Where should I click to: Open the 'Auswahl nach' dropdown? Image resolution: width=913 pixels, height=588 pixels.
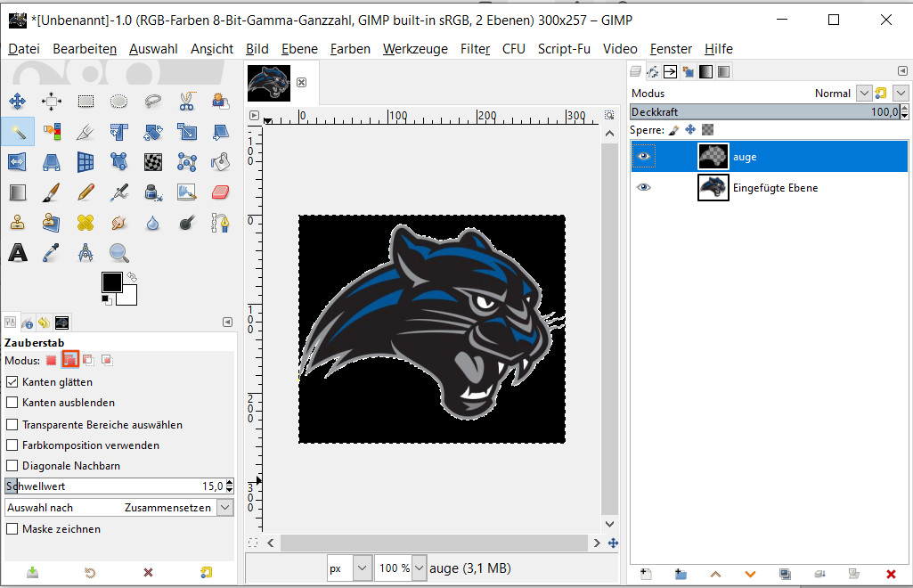(224, 508)
